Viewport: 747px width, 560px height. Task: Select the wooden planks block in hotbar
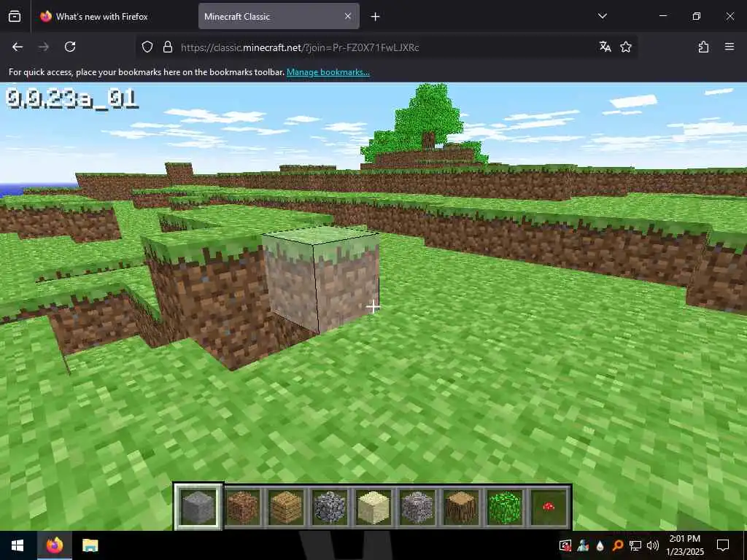286,507
